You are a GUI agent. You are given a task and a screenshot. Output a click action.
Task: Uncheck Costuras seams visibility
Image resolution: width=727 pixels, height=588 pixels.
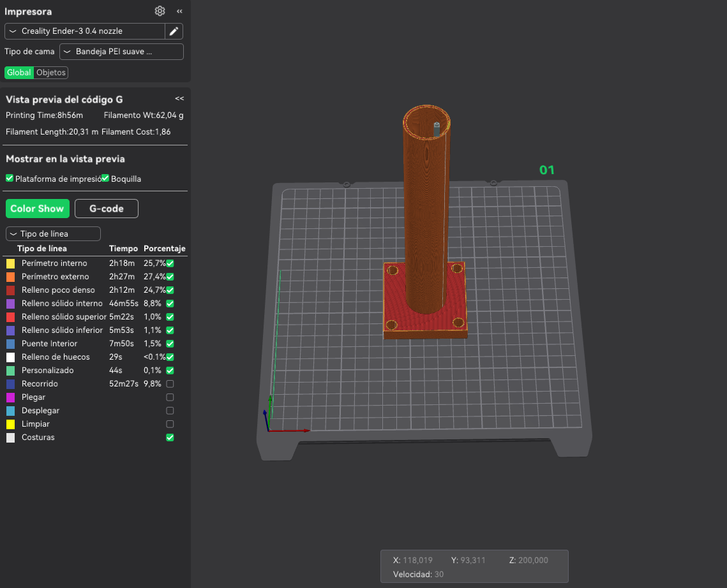click(170, 437)
